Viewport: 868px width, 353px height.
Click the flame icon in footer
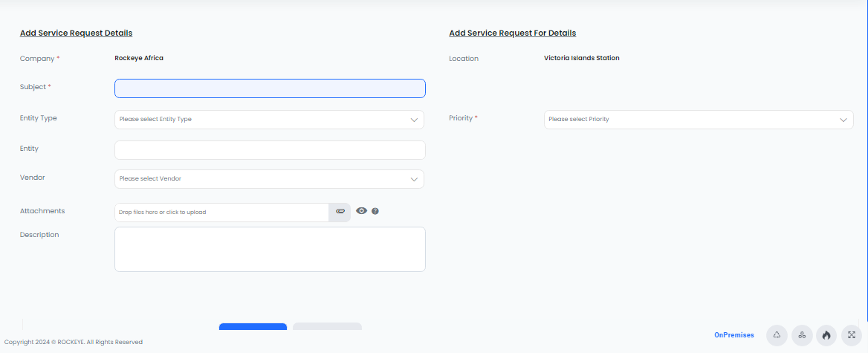826,335
